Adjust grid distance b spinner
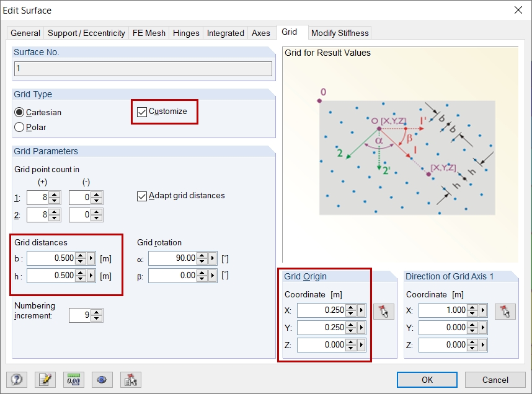The height and width of the screenshot is (394, 532). (81, 258)
